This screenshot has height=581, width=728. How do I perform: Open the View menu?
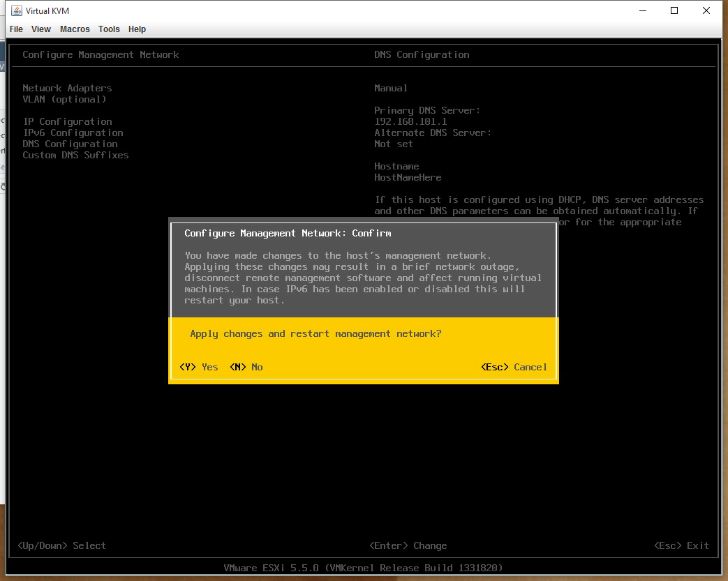pyautogui.click(x=41, y=29)
